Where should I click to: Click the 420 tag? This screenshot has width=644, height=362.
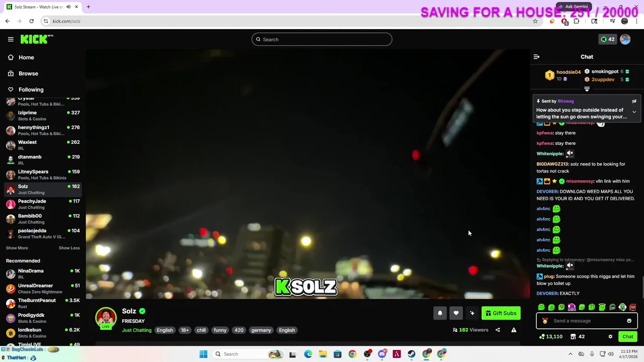(x=239, y=330)
